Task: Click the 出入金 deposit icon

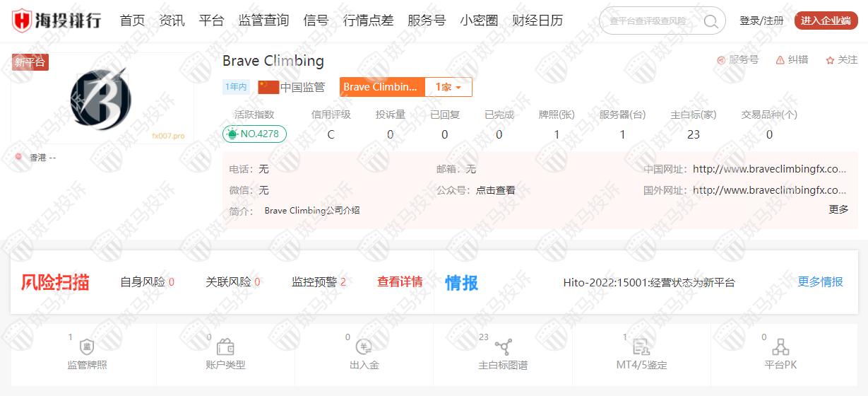Action: point(364,347)
